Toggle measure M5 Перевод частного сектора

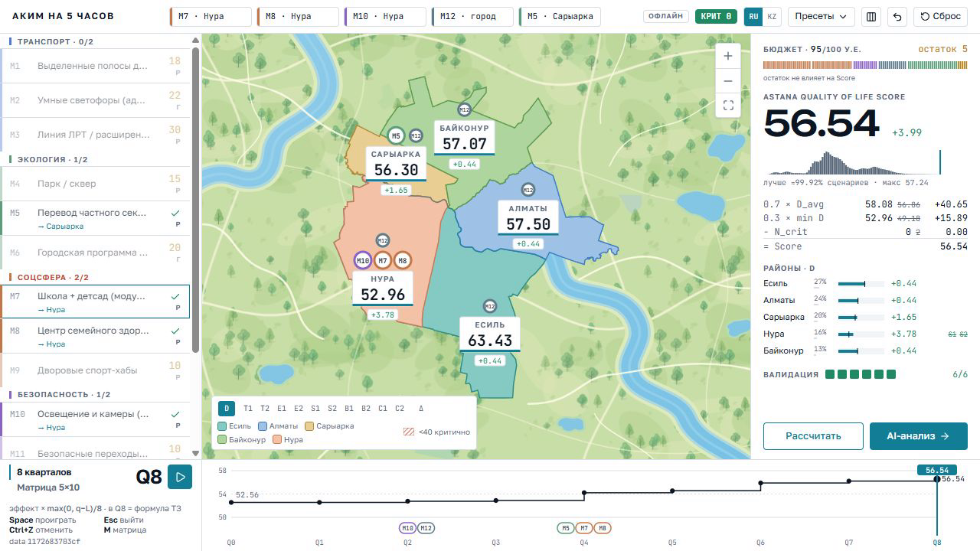[95, 218]
